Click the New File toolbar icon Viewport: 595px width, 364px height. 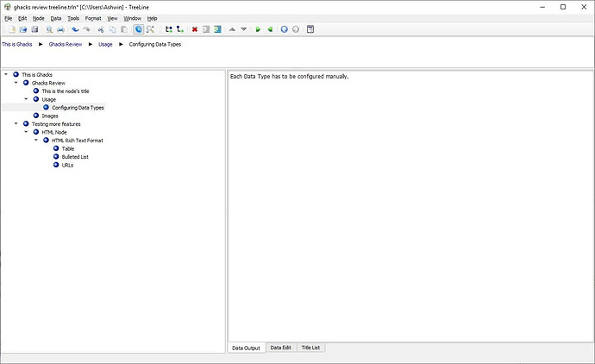pos(8,29)
